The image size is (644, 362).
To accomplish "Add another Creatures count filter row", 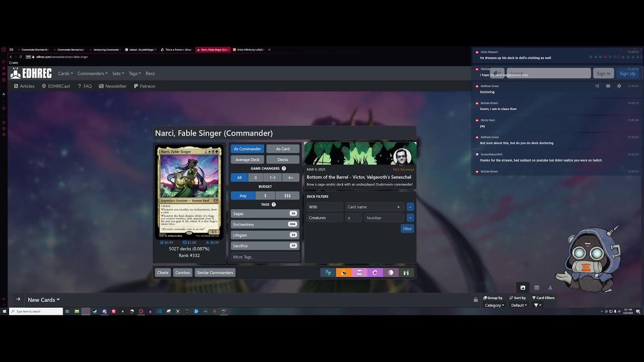I will click(410, 218).
